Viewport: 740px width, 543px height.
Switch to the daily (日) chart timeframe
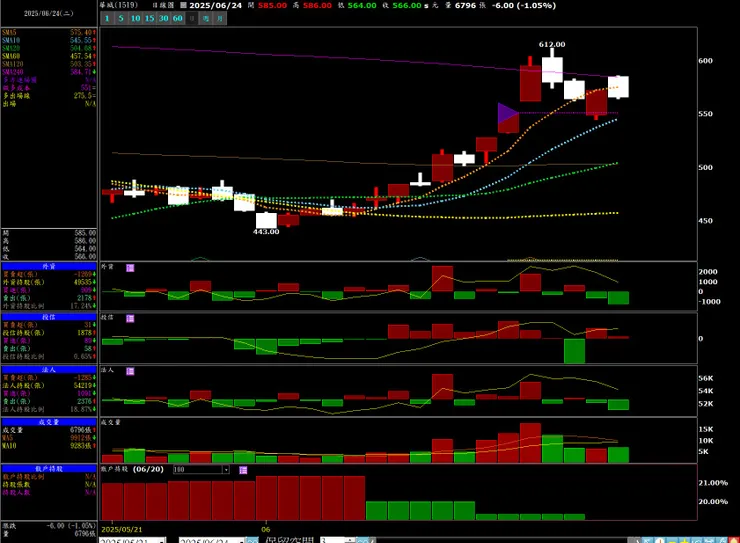(x=192, y=18)
